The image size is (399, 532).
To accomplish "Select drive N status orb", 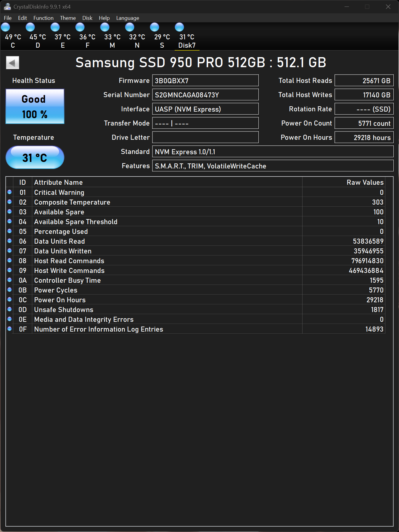I will coord(130,27).
